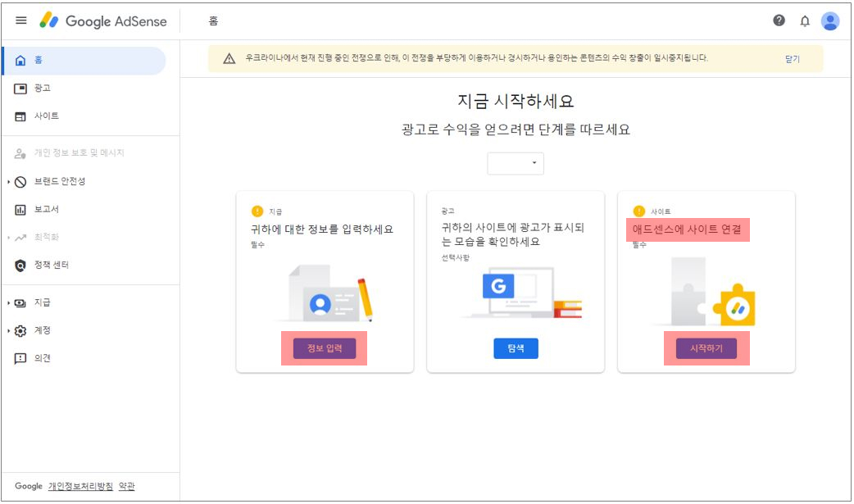
Task: Open the help question mark icon
Action: pyautogui.click(x=779, y=21)
